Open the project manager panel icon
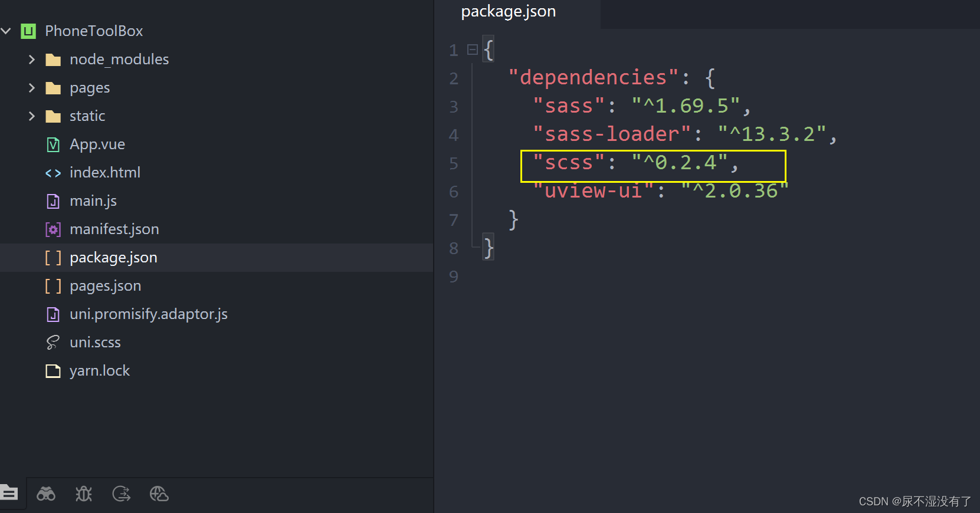This screenshot has height=513, width=980. (x=9, y=492)
